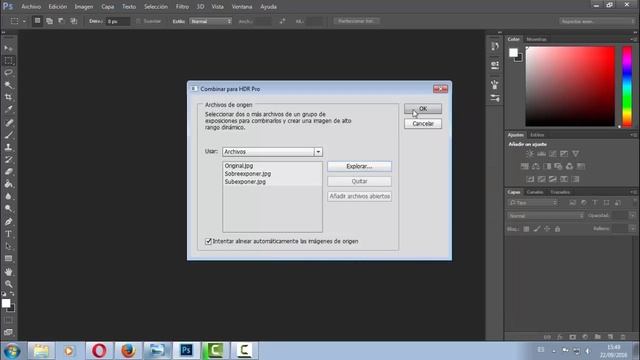This screenshot has height=360, width=640.
Task: Select the Rectangle shape tool
Action: [x=8, y=258]
